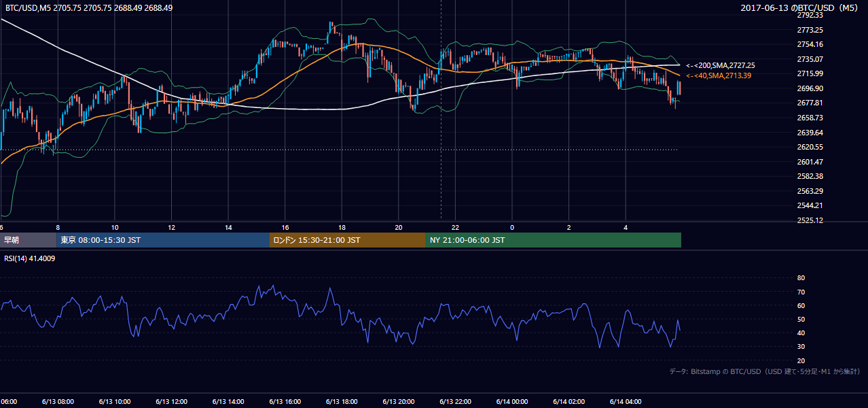Click bottom time label 6/13 12:00
868x408 pixels.
point(171,402)
